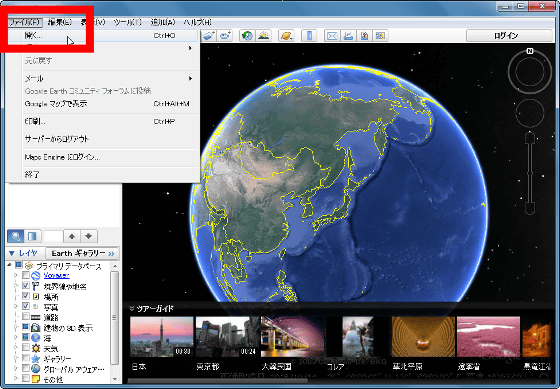Enable the 道路 layer checkbox
The height and width of the screenshot is (389, 560).
tap(26, 316)
